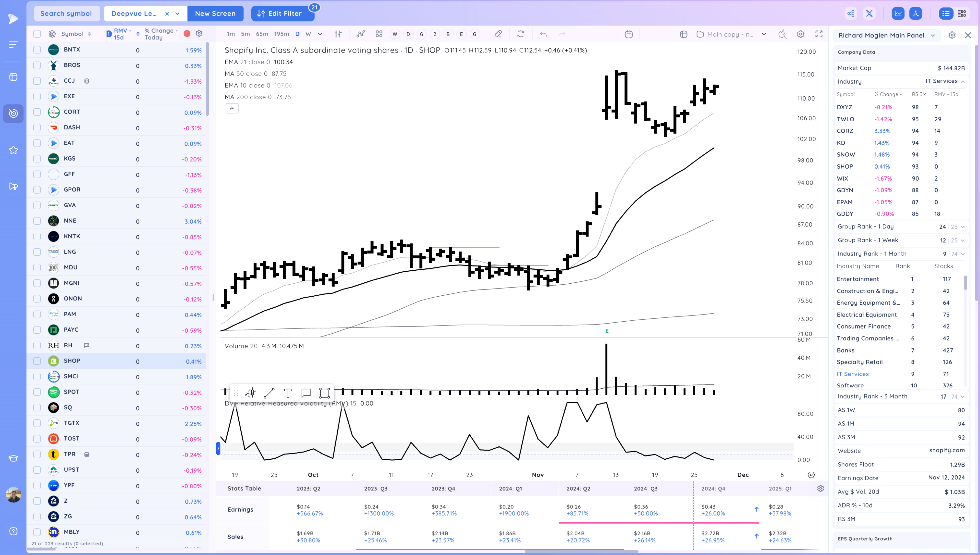
Task: Click the Stats Table horizontal scrollbar
Action: [581, 552]
